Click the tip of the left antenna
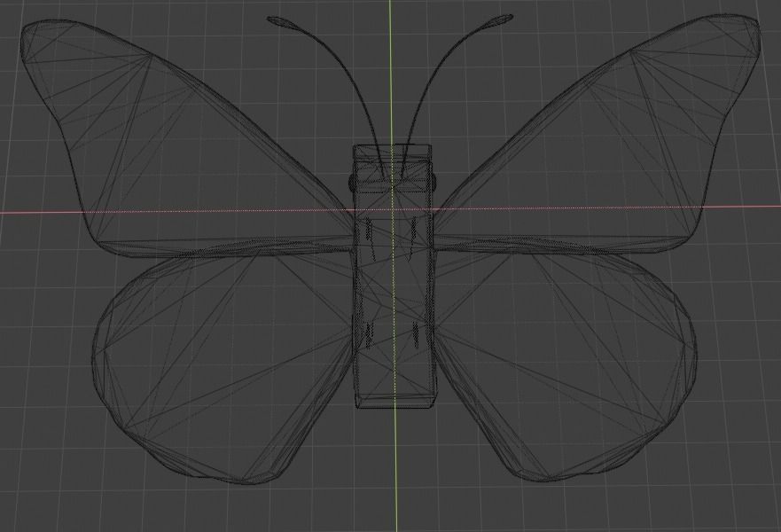 (280, 22)
